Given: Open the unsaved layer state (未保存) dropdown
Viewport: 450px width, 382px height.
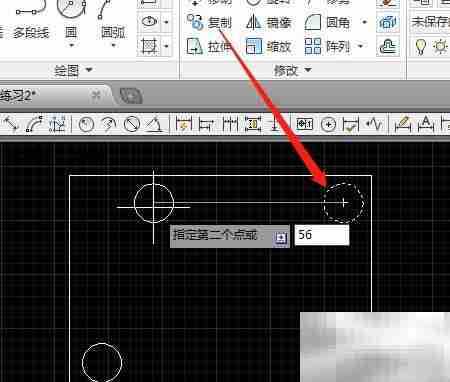Looking at the screenshot, I should pyautogui.click(x=430, y=22).
